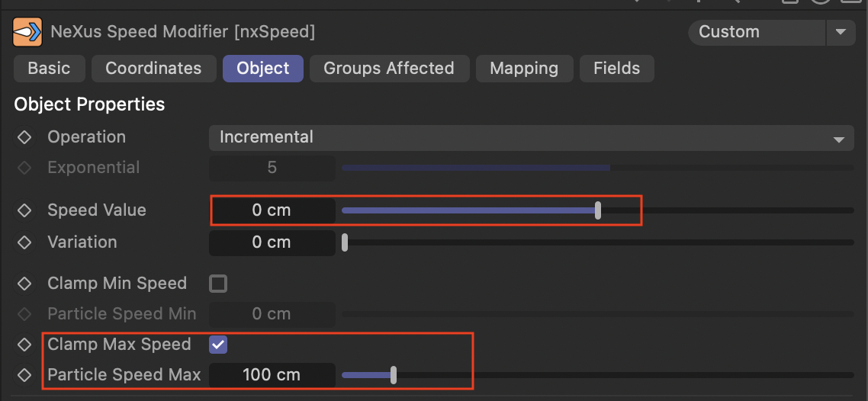Click the Speed Value label
The width and height of the screenshot is (868, 401).
coord(97,210)
